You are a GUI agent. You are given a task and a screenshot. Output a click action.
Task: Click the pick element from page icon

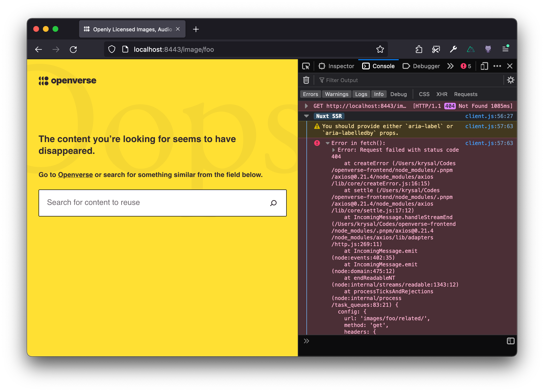tap(306, 66)
